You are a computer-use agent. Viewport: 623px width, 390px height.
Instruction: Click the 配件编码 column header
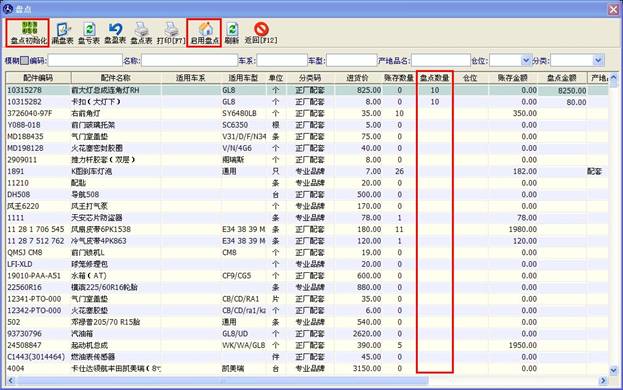point(38,78)
